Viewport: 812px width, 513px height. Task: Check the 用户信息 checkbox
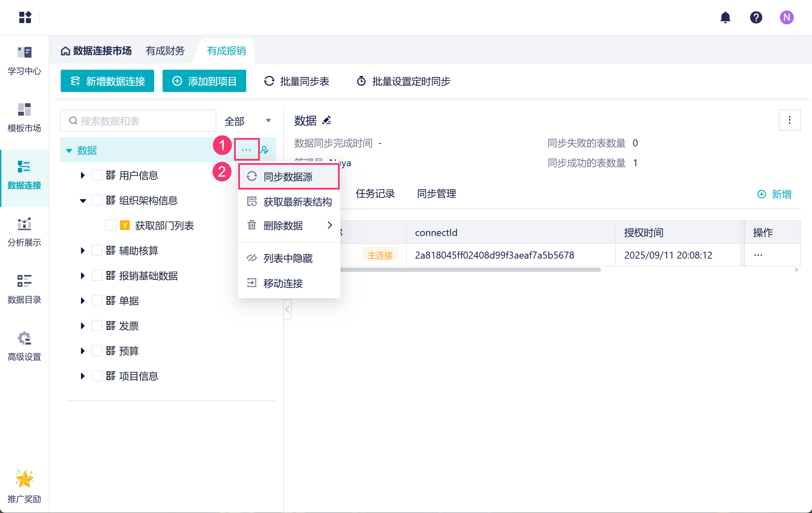97,175
